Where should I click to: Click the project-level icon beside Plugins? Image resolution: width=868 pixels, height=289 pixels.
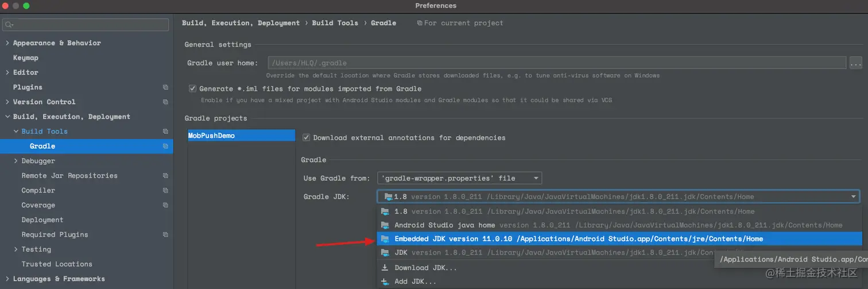(x=165, y=87)
